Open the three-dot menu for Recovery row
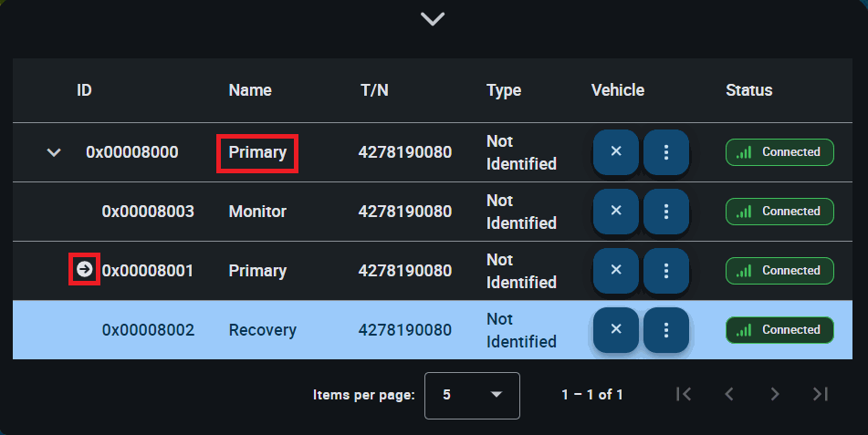This screenshot has width=868, height=435. click(x=666, y=329)
